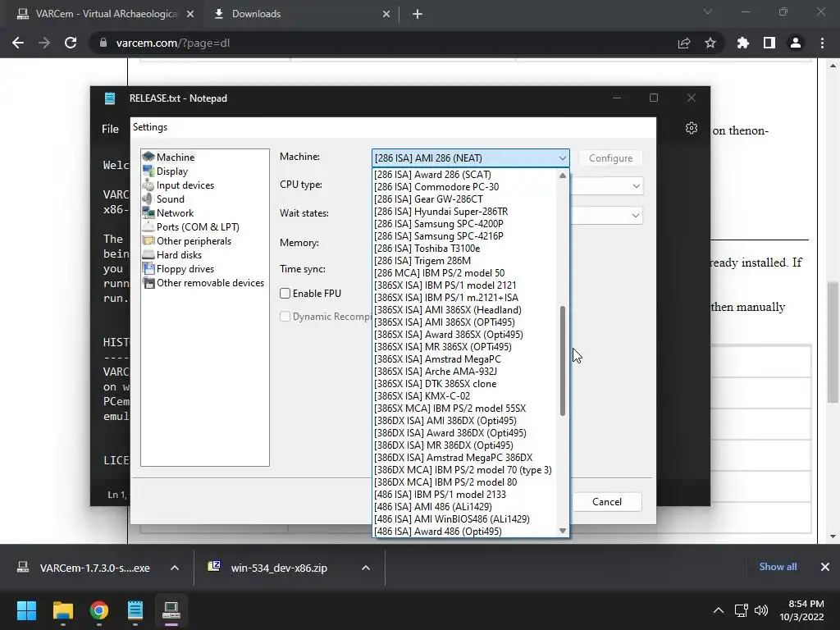Bookmark this page with the star icon
Screen dimensions: 840x630
(710, 43)
